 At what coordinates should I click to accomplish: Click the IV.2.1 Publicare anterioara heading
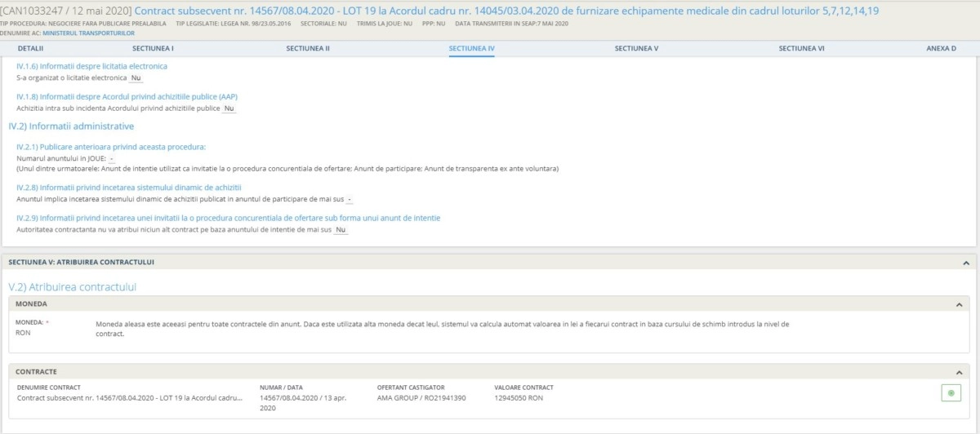(111, 147)
